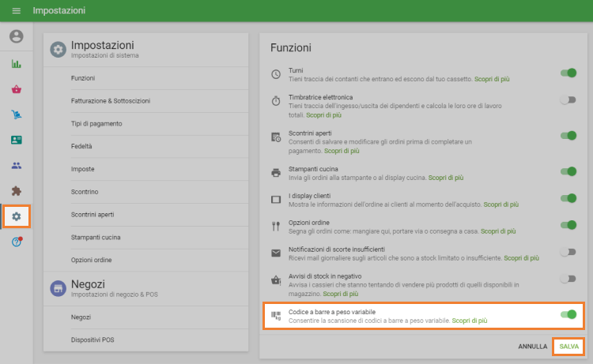Image resolution: width=593 pixels, height=364 pixels.
Task: Enable the Timbratrice elettronica toggle
Action: click(x=568, y=100)
